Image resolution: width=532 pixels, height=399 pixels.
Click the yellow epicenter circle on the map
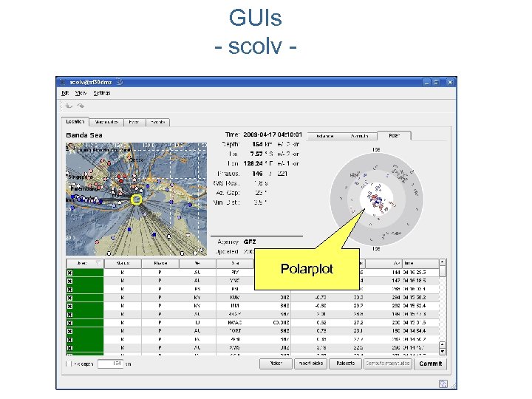(137, 199)
